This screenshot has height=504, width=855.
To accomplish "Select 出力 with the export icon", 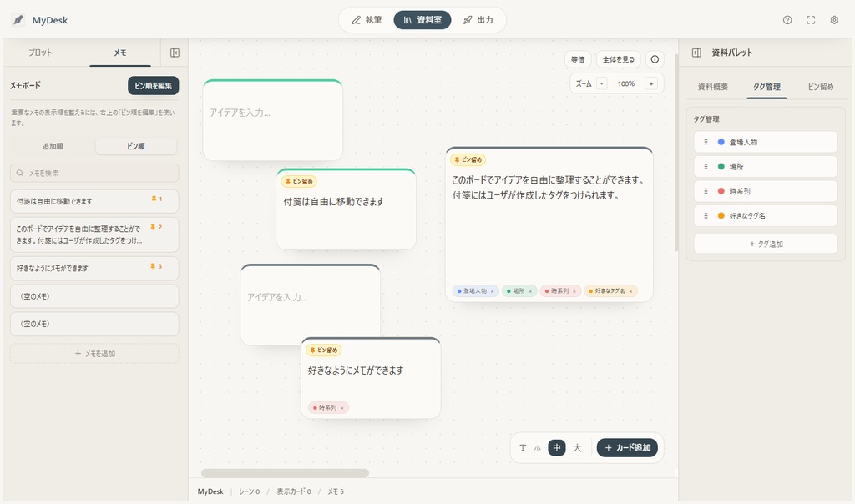I will coord(479,19).
